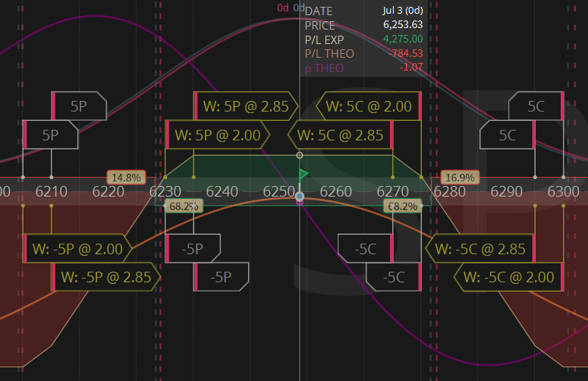Select the W: -5P @ 2.00 order tag
This screenshot has width=588, height=381.
pyautogui.click(x=77, y=249)
